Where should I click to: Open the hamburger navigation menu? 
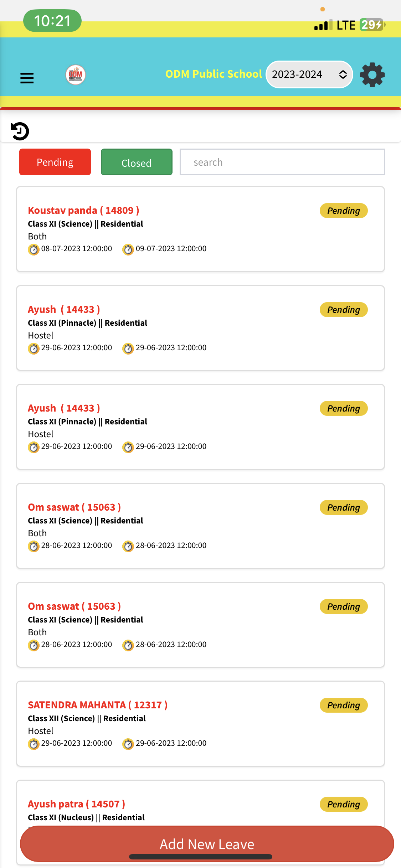(x=27, y=78)
